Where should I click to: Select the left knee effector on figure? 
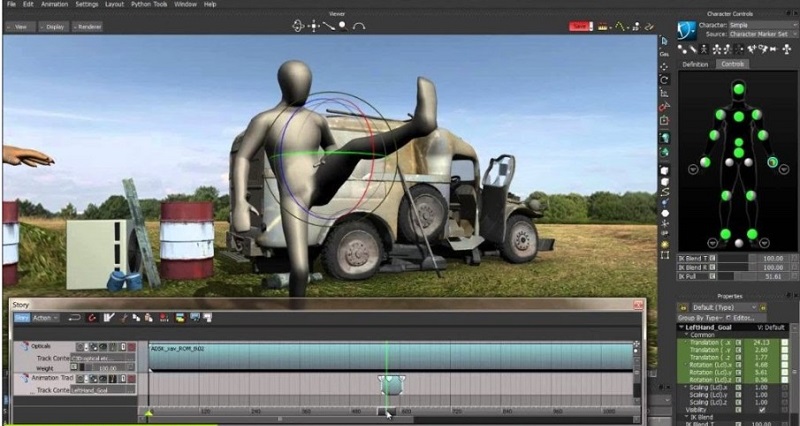coord(751,195)
